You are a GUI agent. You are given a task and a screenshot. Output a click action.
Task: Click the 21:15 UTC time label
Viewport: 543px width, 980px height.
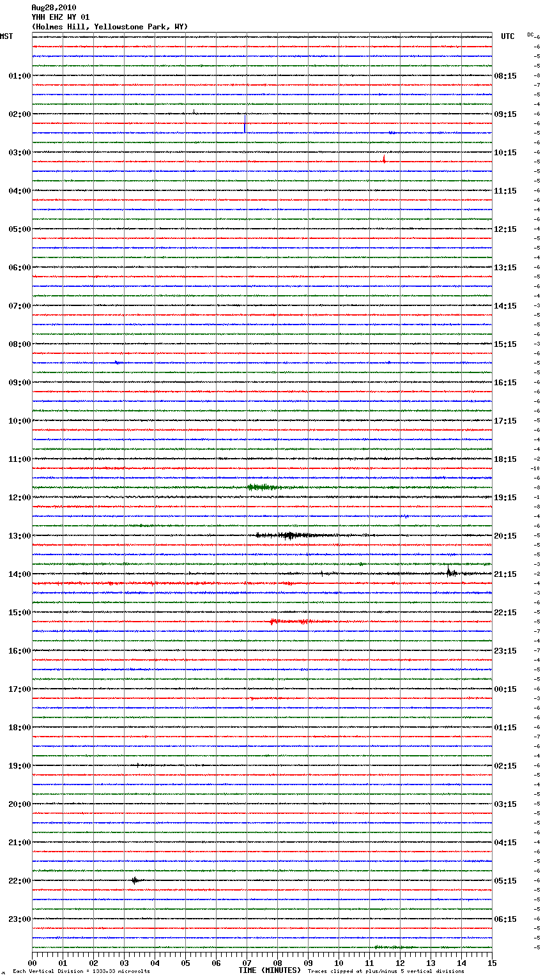[x=505, y=574]
